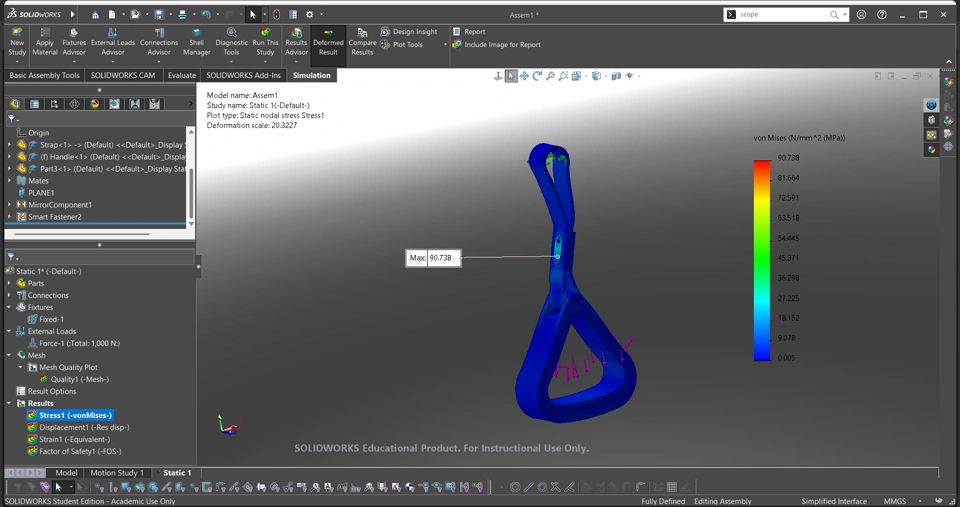Collapse the ribbon with the up chevron
The height and width of the screenshot is (507, 960).
click(x=949, y=61)
